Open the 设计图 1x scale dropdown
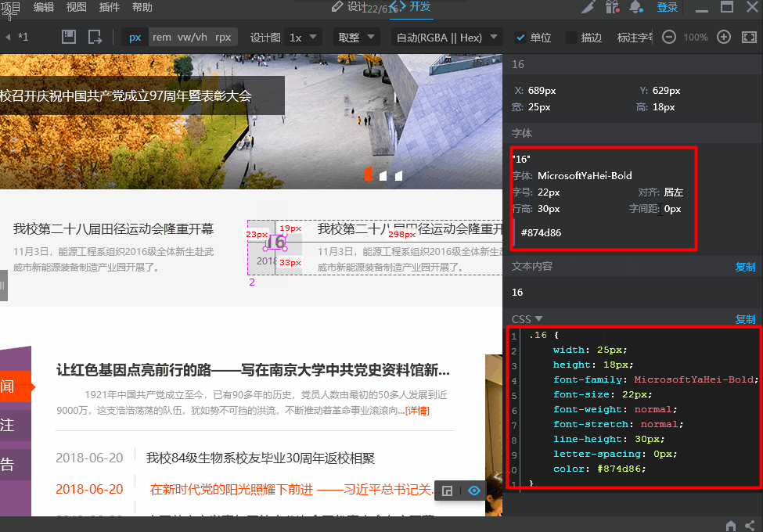The image size is (763, 532). [304, 38]
